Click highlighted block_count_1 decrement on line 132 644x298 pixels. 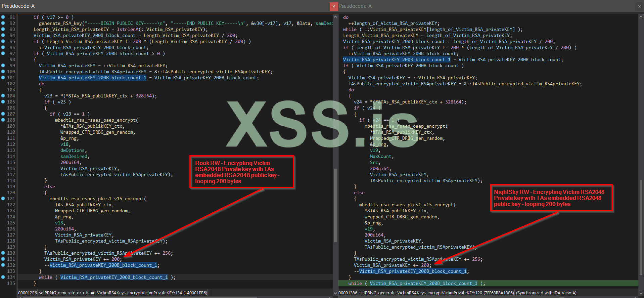103,265
